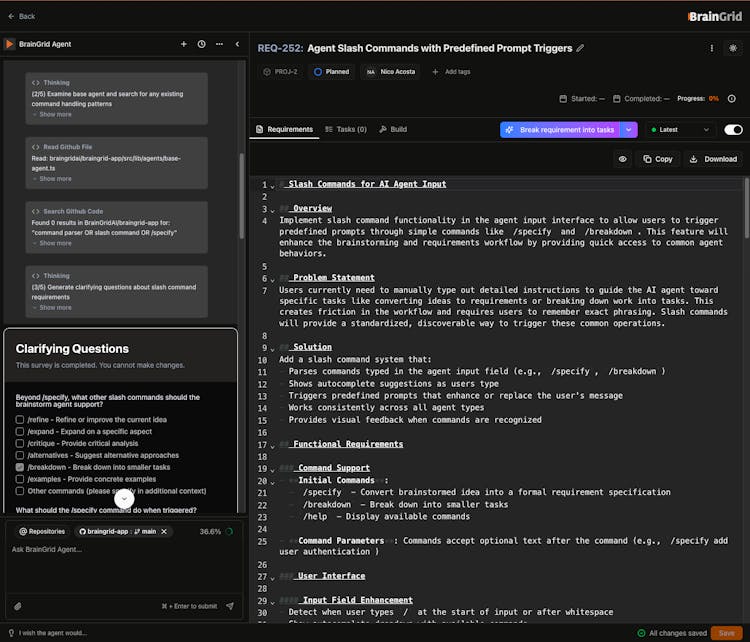Open the theme settings sun icon
The width and height of the screenshot is (750, 642).
point(733,48)
